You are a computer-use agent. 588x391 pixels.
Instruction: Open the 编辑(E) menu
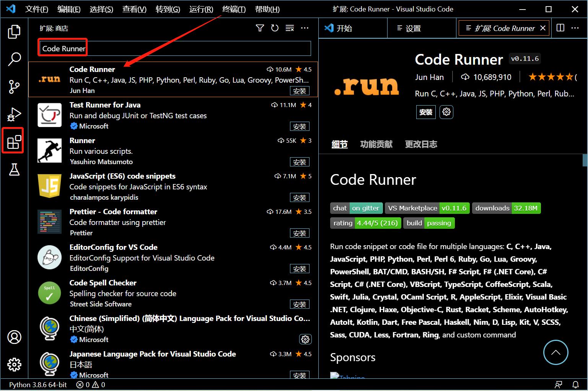[x=69, y=9]
